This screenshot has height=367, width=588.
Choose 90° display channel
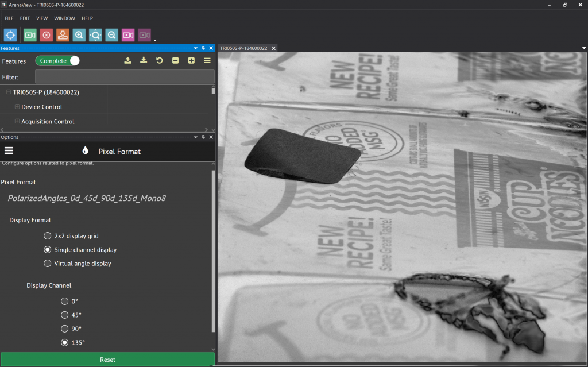tap(64, 329)
